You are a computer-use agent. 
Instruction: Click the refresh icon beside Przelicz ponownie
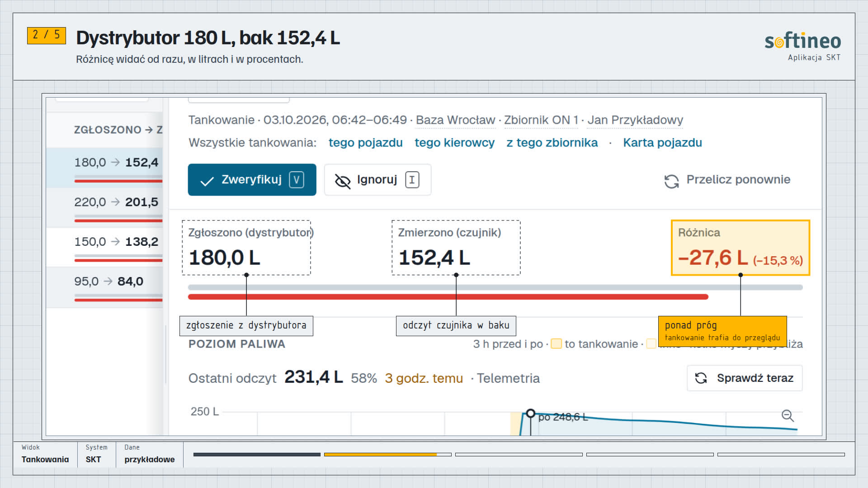pos(671,181)
